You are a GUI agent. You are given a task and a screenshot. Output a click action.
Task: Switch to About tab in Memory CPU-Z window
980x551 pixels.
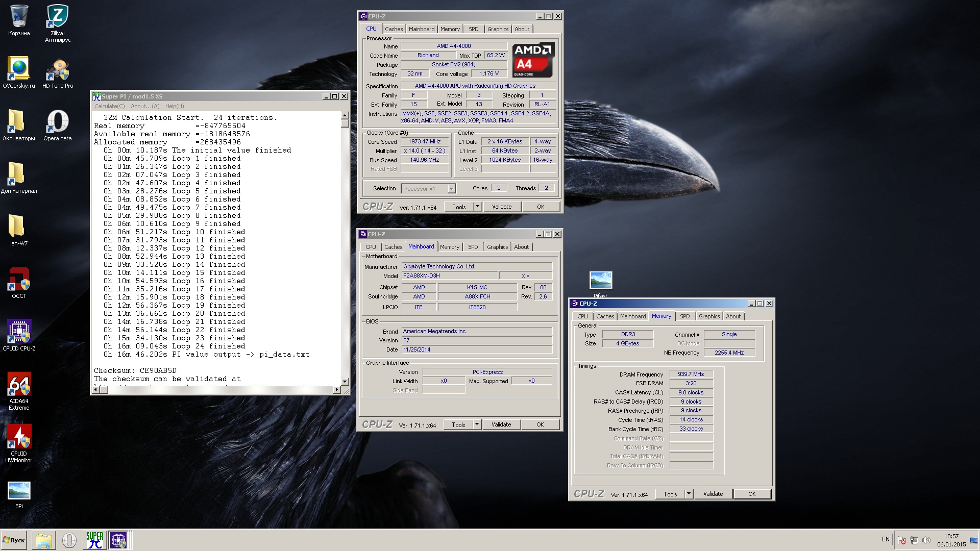pos(733,316)
